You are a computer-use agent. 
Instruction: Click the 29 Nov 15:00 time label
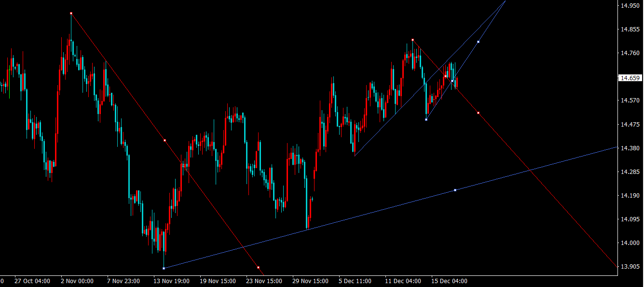(x=311, y=281)
